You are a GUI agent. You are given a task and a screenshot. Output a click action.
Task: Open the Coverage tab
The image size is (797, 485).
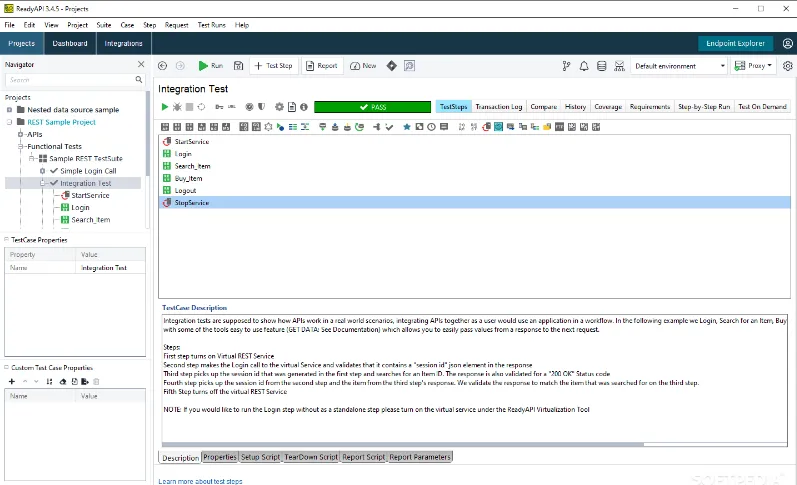(x=608, y=107)
